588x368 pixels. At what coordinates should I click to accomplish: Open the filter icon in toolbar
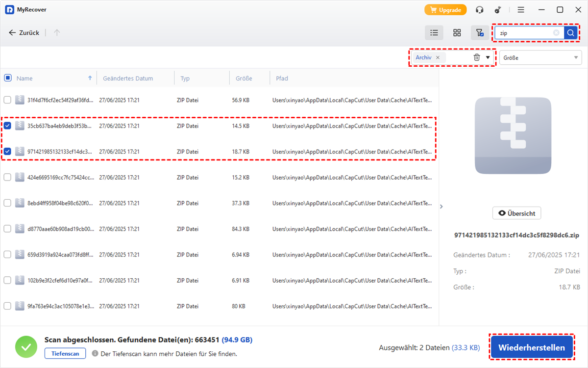click(480, 33)
